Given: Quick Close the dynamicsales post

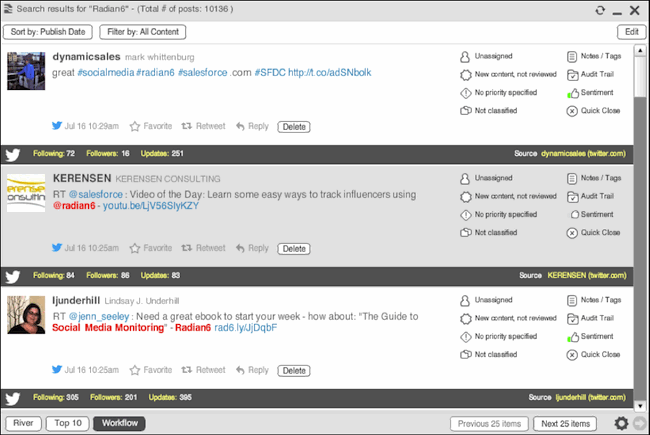Looking at the screenshot, I should point(593,111).
